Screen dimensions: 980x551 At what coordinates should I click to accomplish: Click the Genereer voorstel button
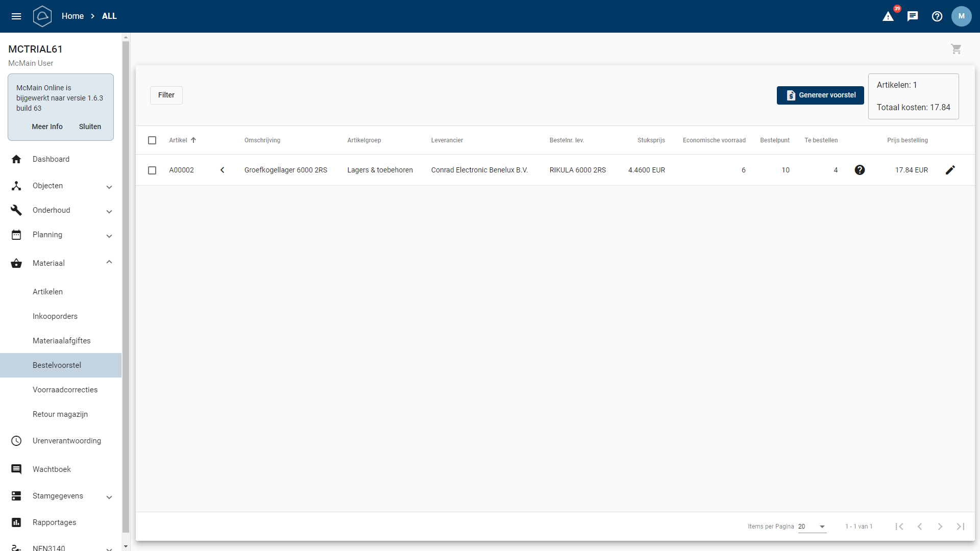(x=820, y=95)
